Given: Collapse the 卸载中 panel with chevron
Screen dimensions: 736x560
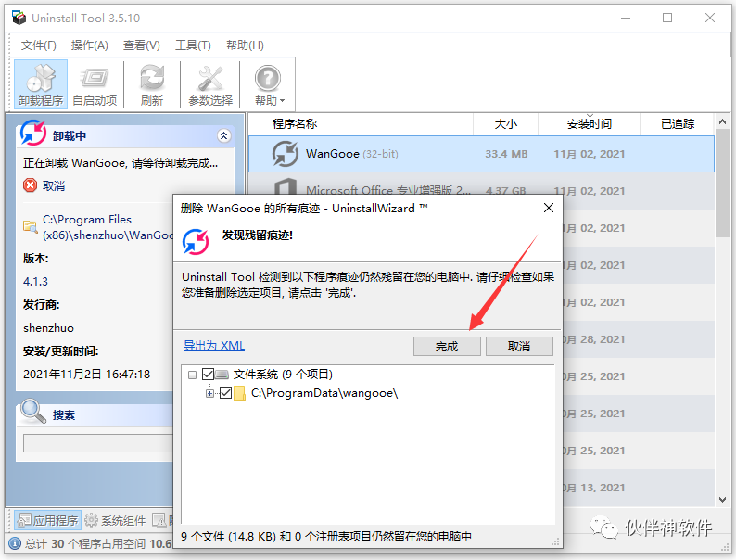Looking at the screenshot, I should [x=224, y=136].
